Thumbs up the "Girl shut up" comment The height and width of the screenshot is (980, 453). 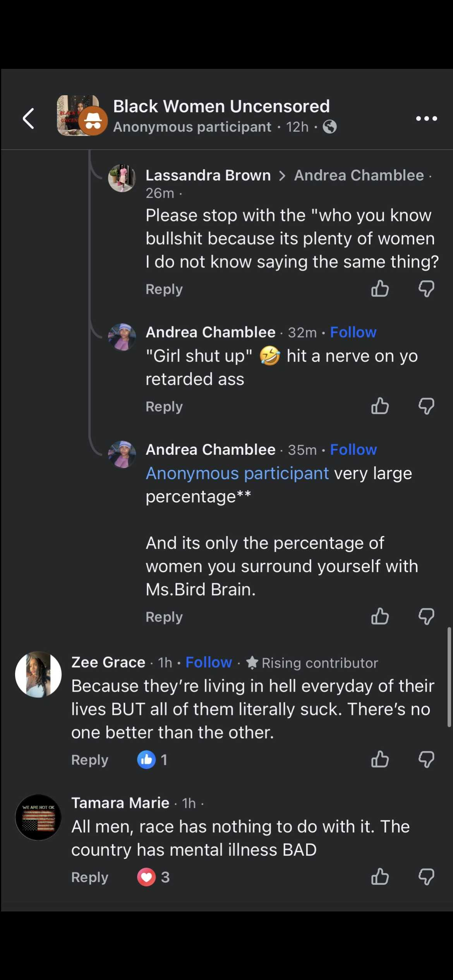tap(380, 406)
